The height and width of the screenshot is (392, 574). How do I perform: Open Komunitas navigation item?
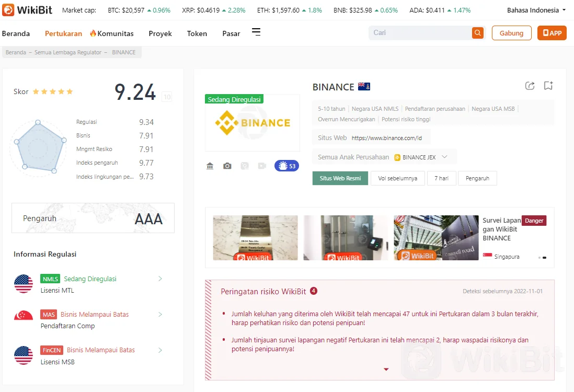tap(116, 33)
